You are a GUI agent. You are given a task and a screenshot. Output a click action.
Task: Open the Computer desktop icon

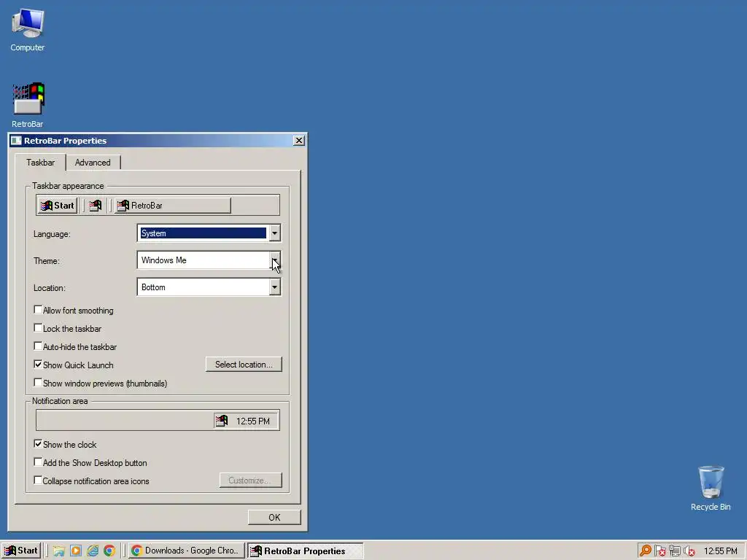tap(28, 30)
